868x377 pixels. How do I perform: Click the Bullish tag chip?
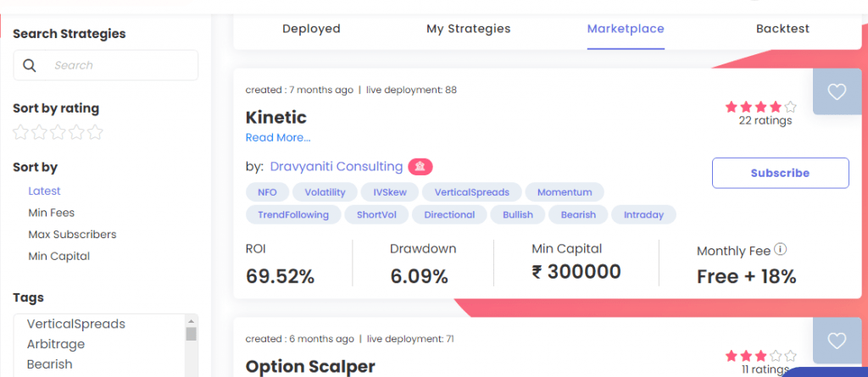518,215
